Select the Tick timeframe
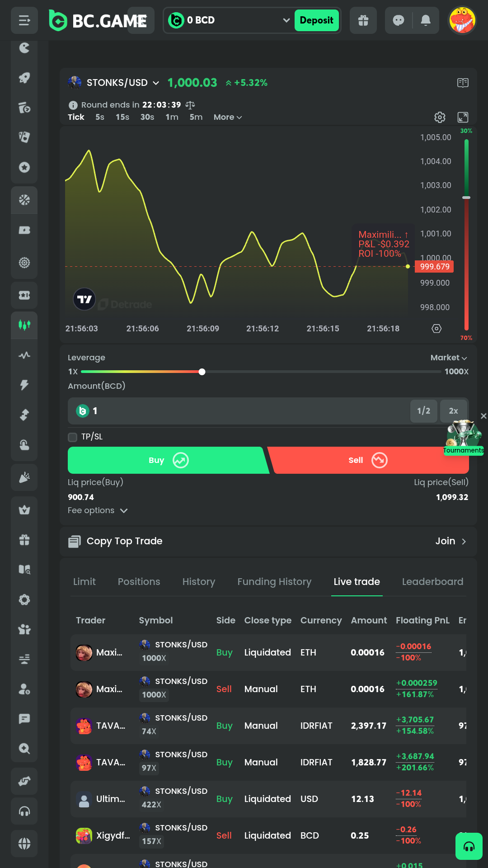 (76, 117)
